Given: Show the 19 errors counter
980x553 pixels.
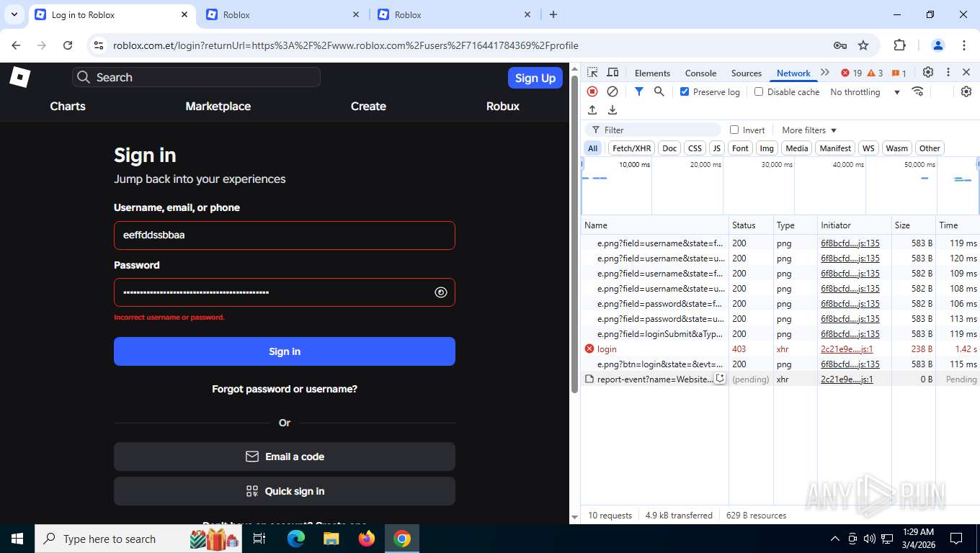Looking at the screenshot, I should click(x=852, y=73).
